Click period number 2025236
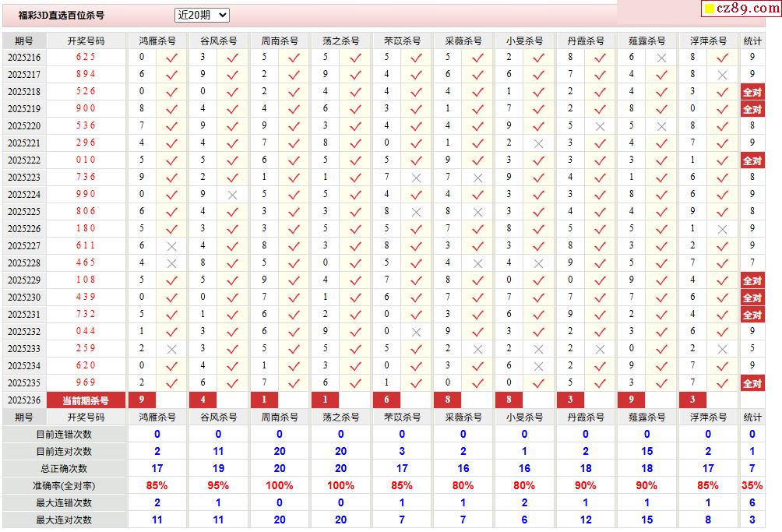Screen dimensions: 782x532 click(24, 400)
